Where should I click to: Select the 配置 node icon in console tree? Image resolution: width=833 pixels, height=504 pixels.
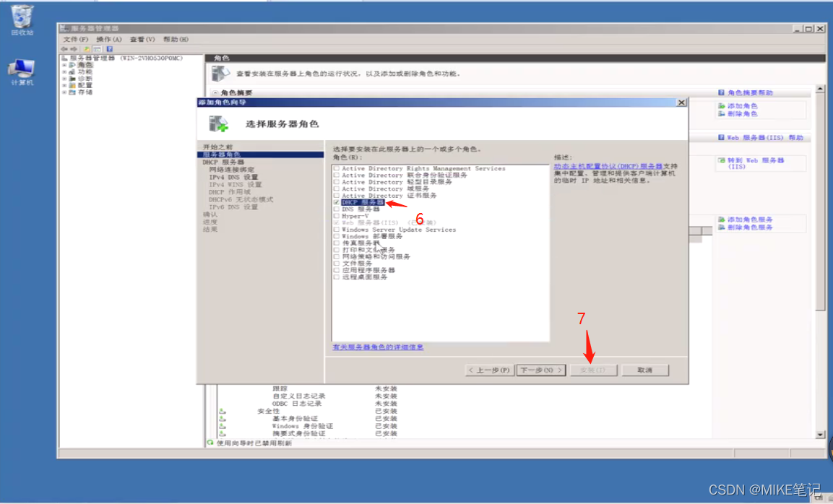click(x=72, y=85)
